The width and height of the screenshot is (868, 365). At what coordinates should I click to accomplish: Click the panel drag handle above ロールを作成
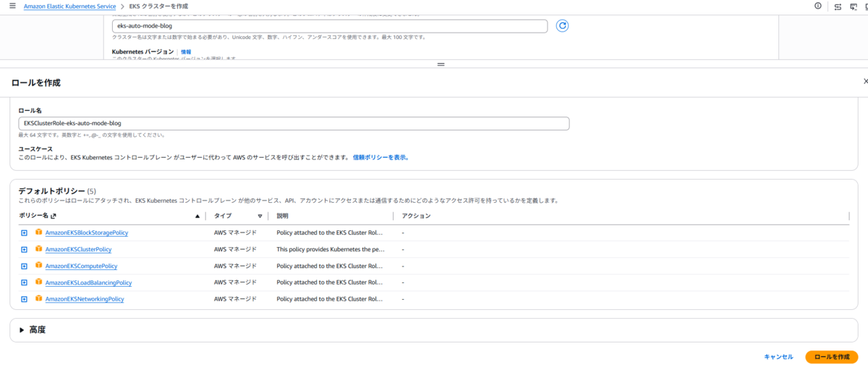tap(440, 64)
